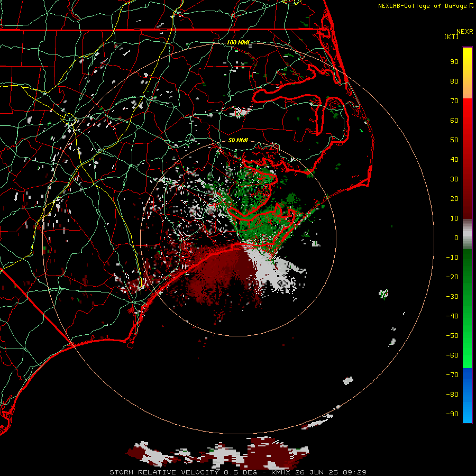Click the -70 scale value

(452, 375)
